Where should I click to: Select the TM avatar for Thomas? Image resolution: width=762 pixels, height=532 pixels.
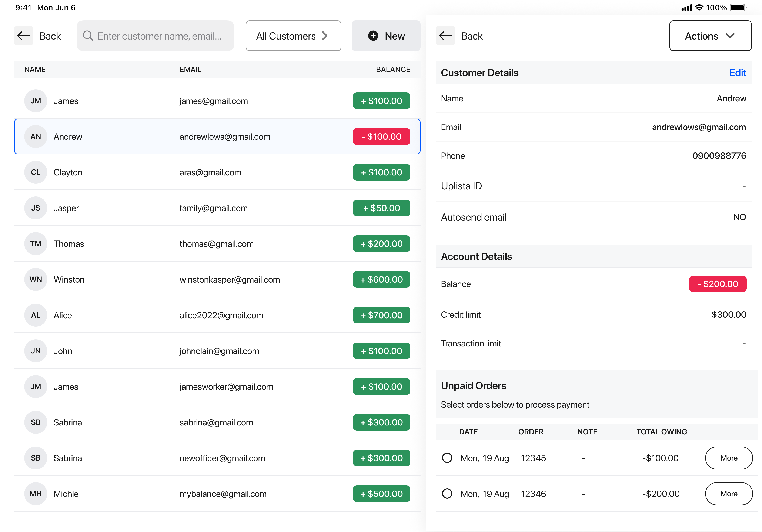36,244
